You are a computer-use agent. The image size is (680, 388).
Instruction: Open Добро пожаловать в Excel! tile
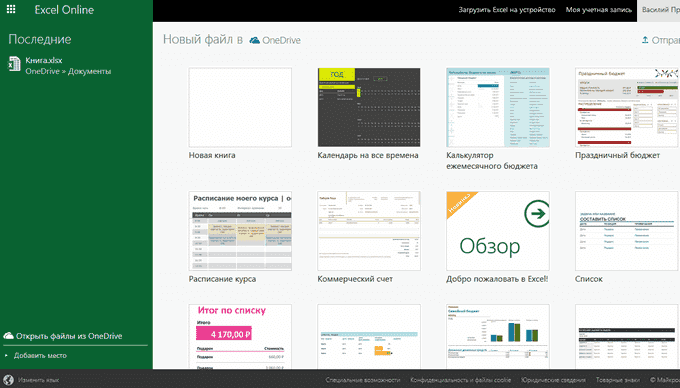[x=497, y=231]
